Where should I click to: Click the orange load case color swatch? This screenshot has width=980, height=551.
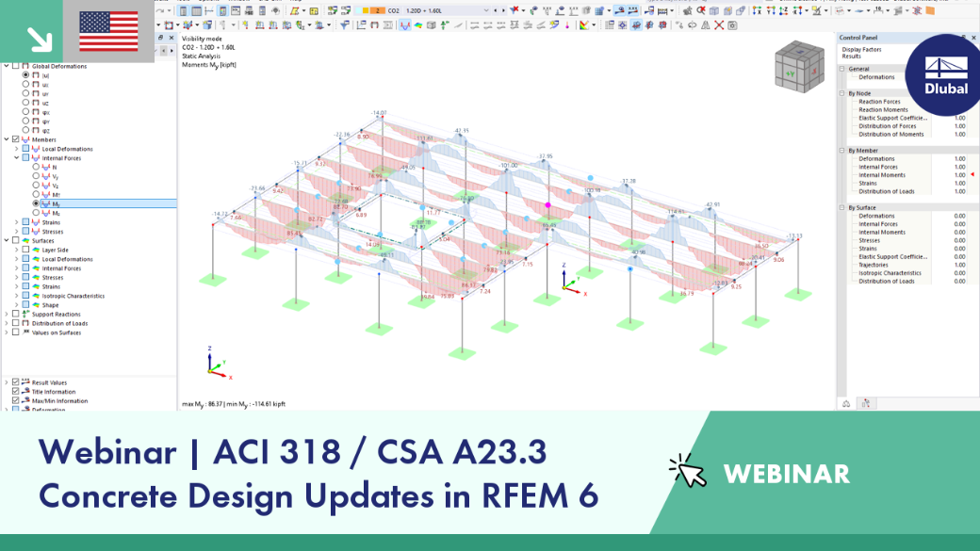[x=377, y=10]
